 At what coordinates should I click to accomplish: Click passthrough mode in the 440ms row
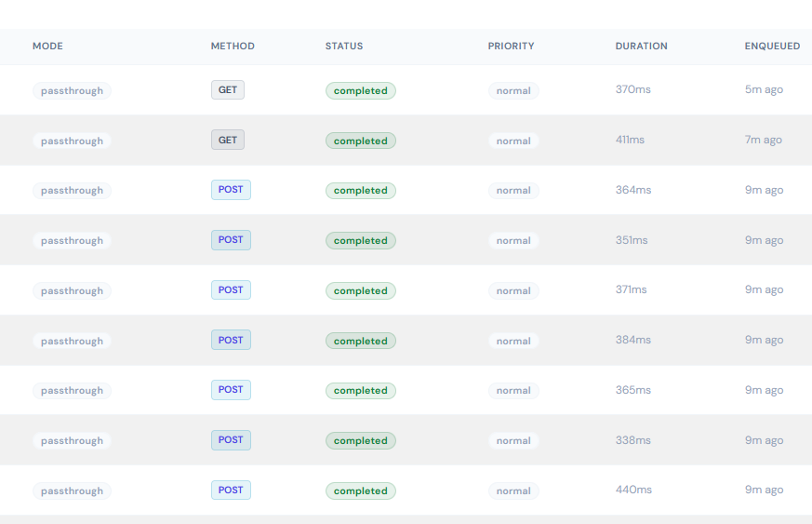pos(72,490)
